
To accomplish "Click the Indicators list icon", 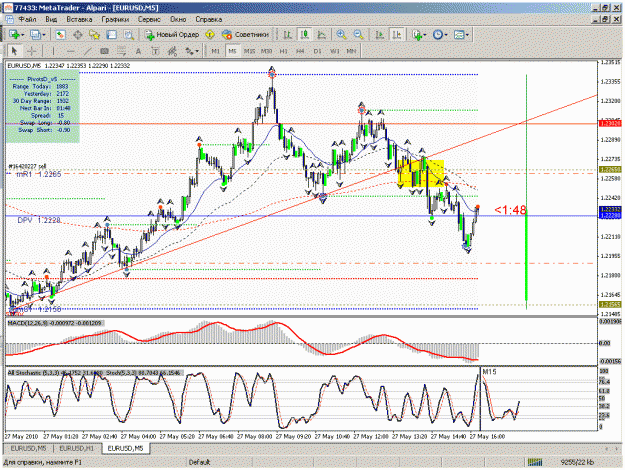I will click(417, 35).
